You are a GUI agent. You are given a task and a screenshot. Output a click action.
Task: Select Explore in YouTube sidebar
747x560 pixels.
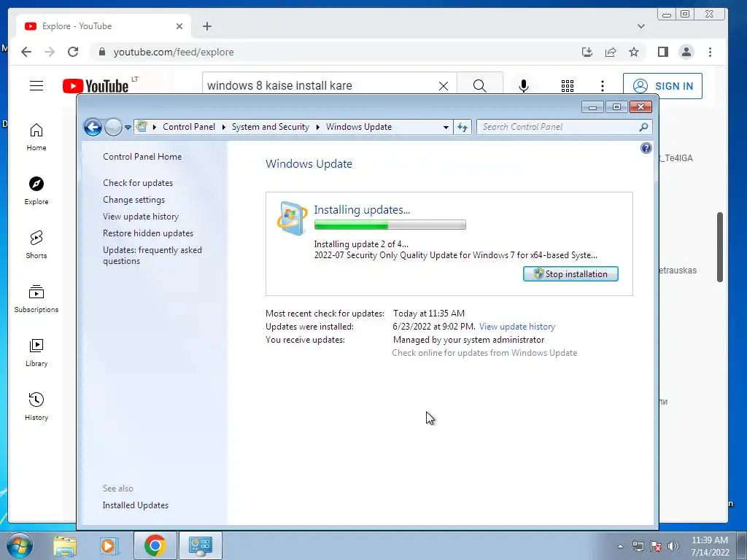pos(36,191)
